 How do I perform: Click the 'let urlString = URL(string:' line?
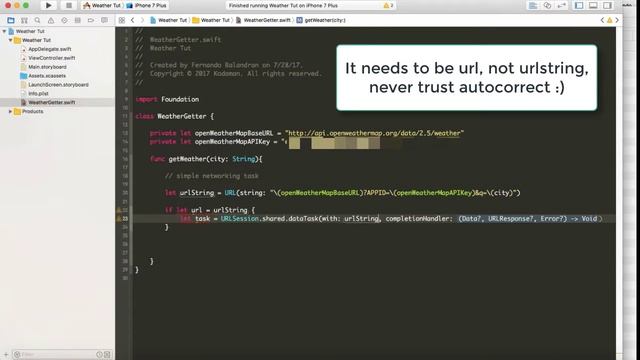[x=343, y=193]
